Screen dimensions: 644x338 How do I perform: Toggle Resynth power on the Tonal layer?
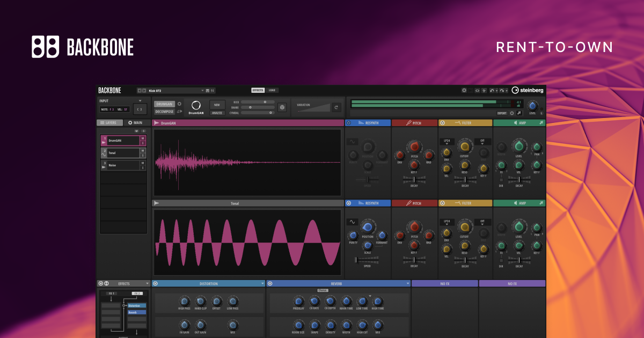(x=348, y=203)
